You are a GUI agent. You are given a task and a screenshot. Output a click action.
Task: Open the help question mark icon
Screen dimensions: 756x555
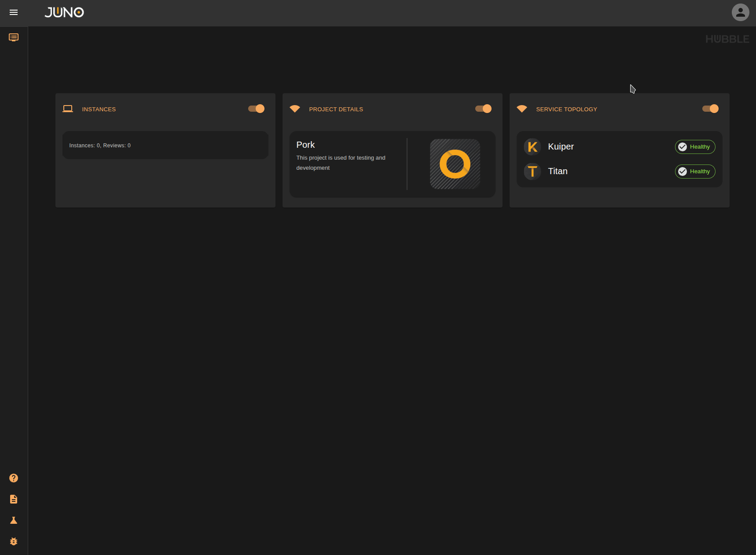click(x=14, y=478)
